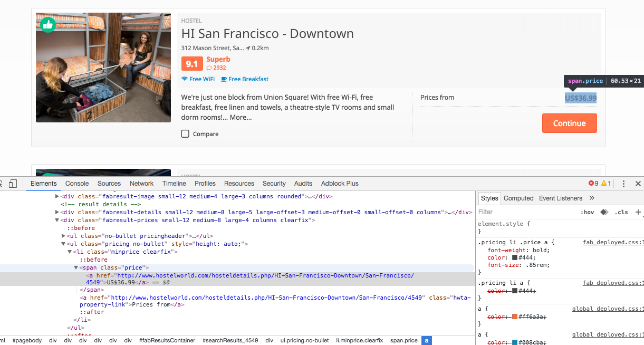Open the Sources tab
The width and height of the screenshot is (644, 345).
(x=109, y=184)
